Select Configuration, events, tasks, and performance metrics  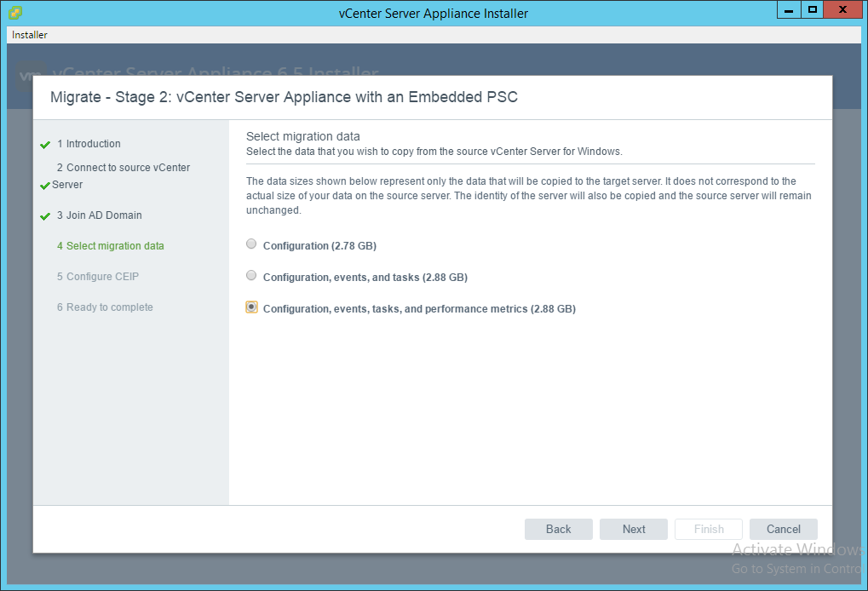pyautogui.click(x=251, y=307)
